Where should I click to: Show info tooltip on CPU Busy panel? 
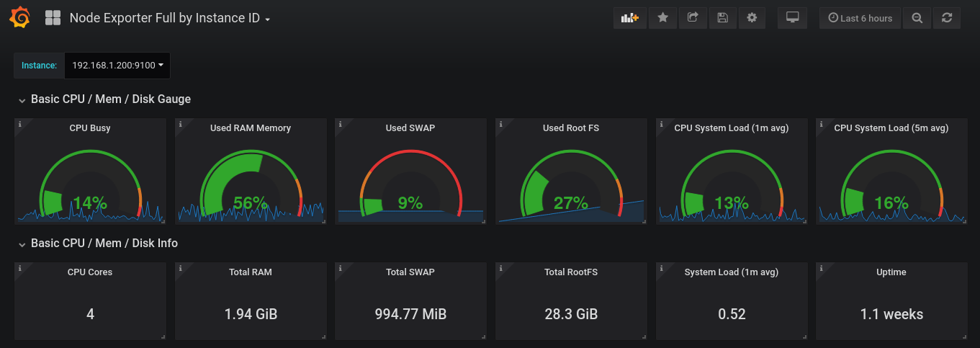coord(19,125)
